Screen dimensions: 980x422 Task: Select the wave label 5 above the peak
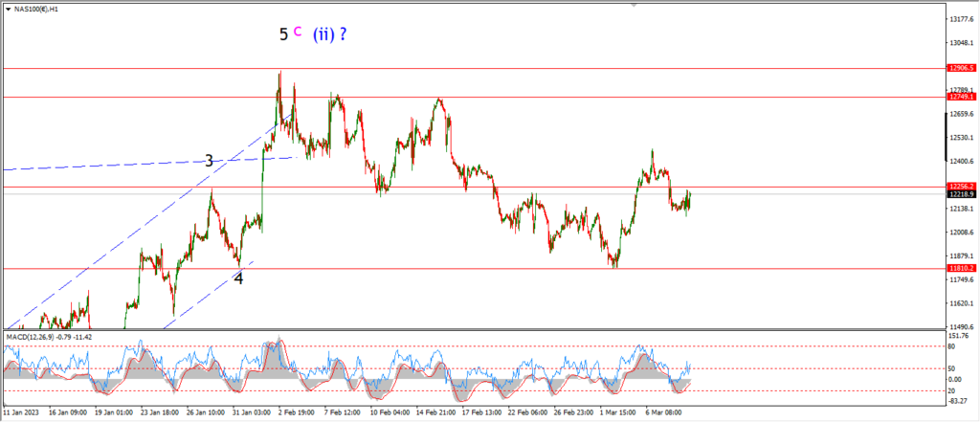[x=283, y=35]
